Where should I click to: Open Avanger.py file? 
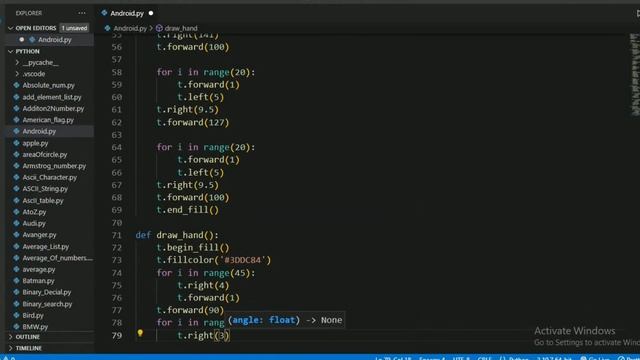pyautogui.click(x=39, y=235)
